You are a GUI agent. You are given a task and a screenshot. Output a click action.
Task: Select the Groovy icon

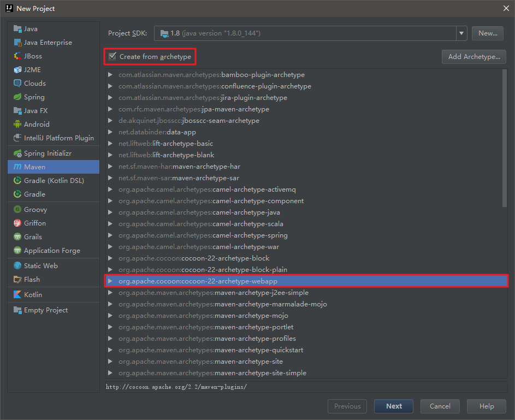(x=17, y=210)
